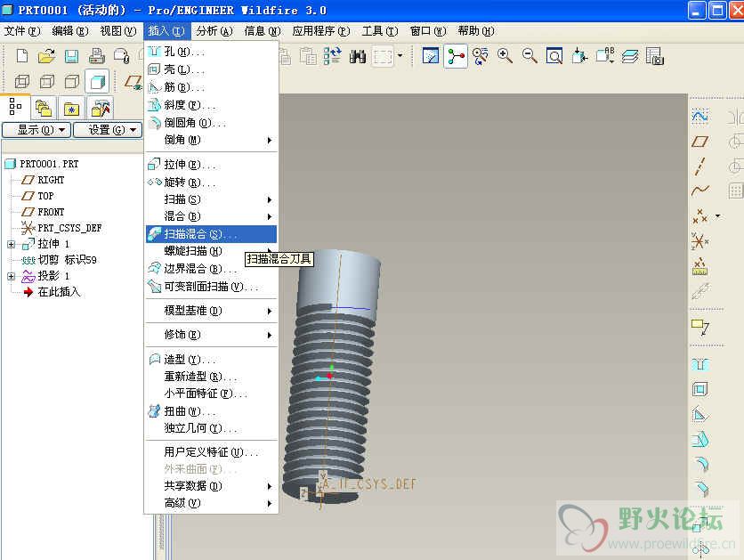Screen dimensions: 744x560
Task: Open the 显示 dropdown button
Action: pos(37,130)
